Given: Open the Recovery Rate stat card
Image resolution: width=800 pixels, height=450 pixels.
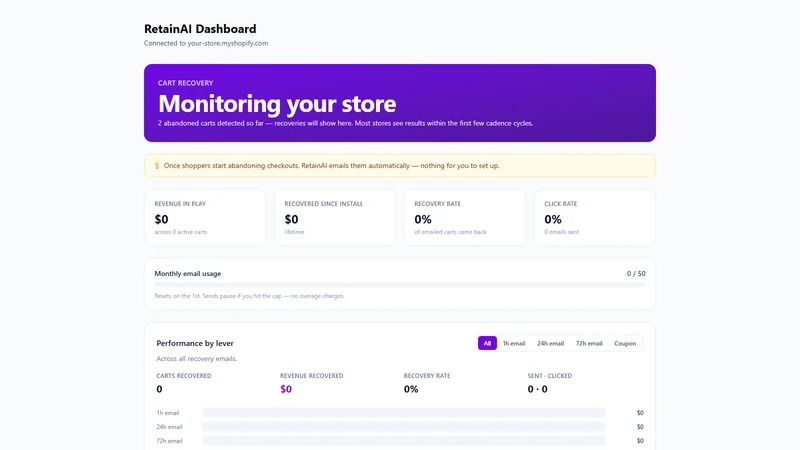Looking at the screenshot, I should pos(465,217).
